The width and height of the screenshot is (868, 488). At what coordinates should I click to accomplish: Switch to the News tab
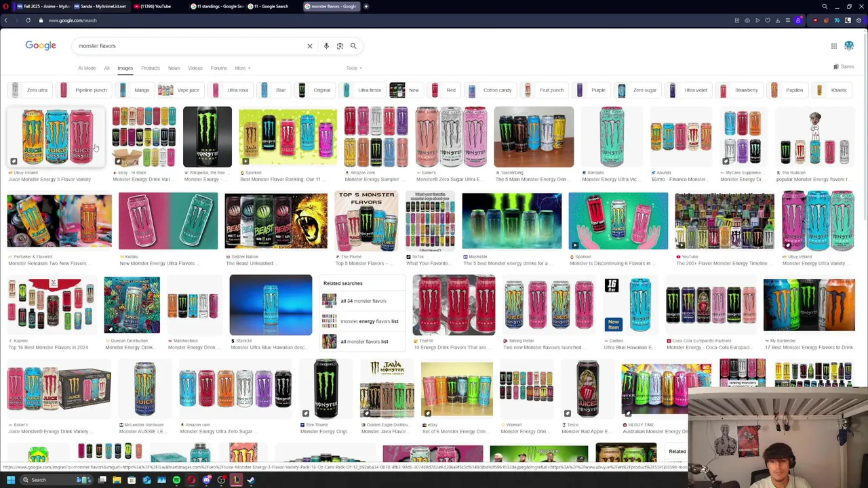(174, 68)
